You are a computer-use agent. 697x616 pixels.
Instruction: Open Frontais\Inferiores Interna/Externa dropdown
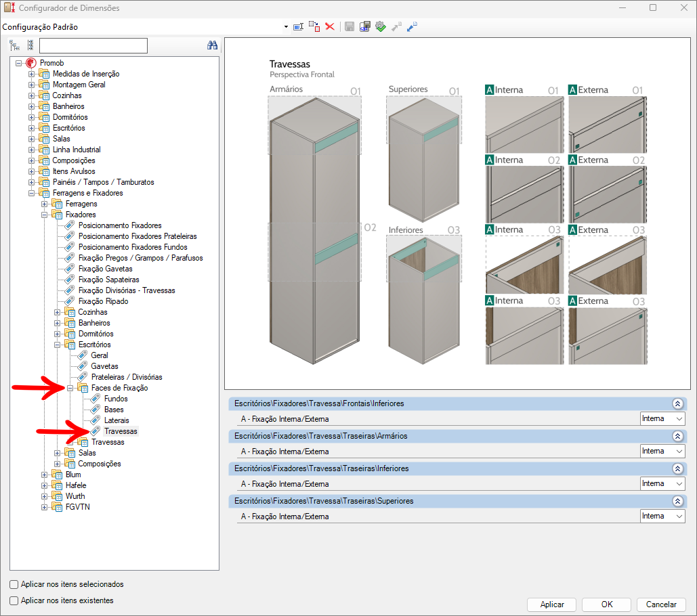(x=662, y=419)
